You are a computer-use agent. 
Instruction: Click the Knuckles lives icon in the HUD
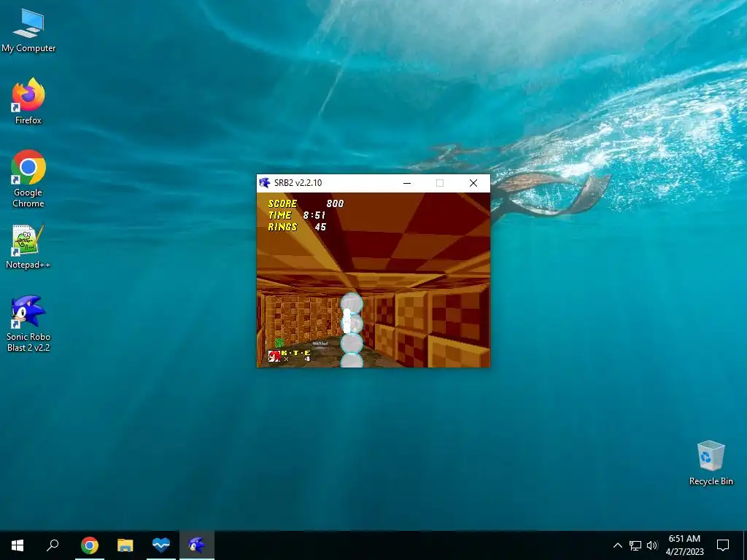[x=274, y=356]
